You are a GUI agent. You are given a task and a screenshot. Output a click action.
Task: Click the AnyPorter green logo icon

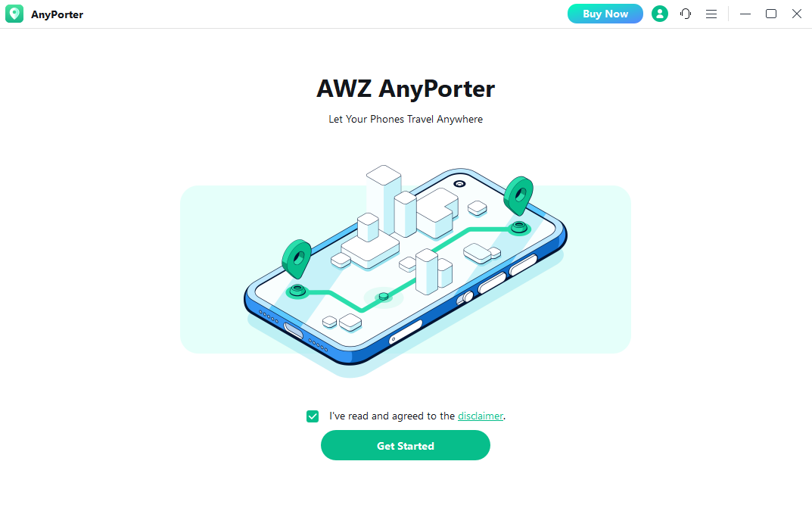(14, 14)
